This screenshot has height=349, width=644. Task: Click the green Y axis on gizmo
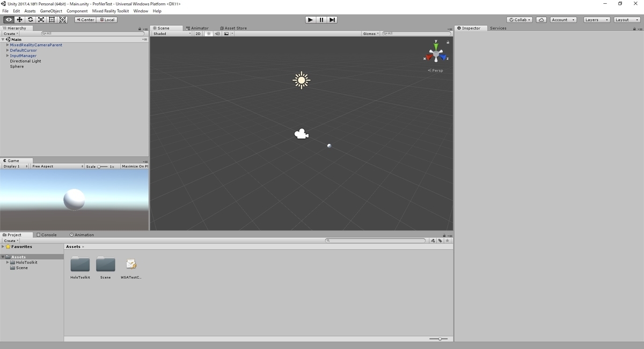(x=436, y=46)
